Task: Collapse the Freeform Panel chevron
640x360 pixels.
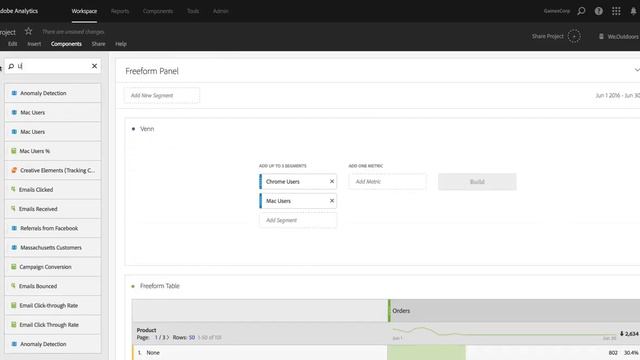Action: 637,70
